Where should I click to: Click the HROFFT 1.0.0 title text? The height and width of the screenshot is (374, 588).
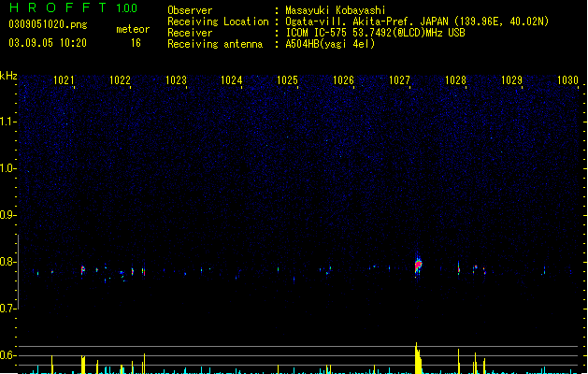(x=74, y=7)
